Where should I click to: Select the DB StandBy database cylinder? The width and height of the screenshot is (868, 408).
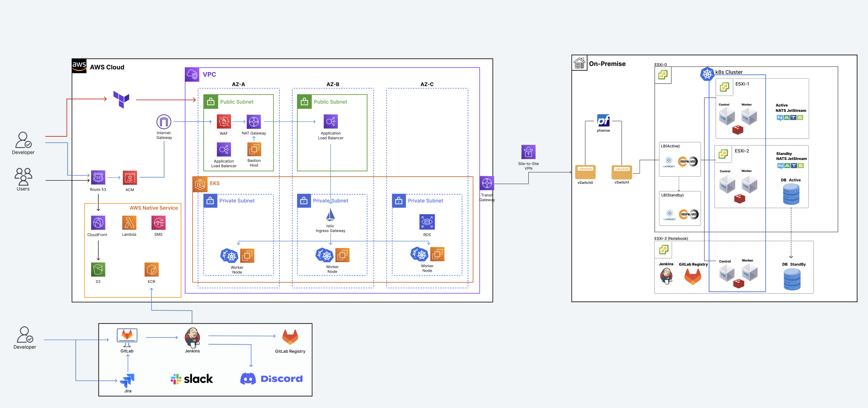(792, 280)
